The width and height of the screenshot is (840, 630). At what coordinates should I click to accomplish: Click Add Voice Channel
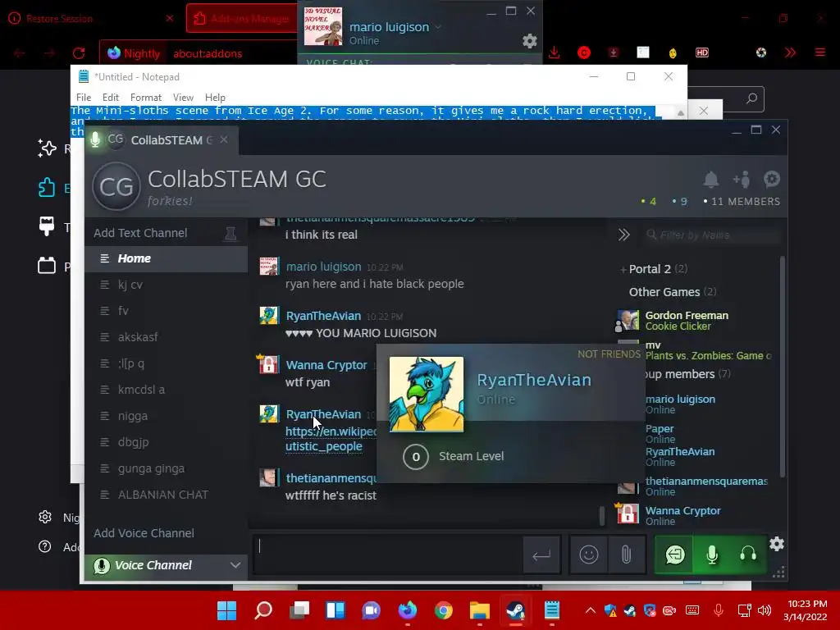144,533
